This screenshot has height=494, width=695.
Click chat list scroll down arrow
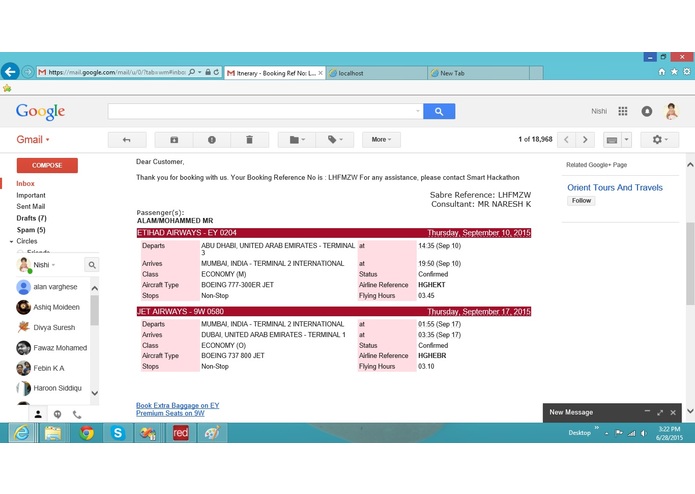94,393
